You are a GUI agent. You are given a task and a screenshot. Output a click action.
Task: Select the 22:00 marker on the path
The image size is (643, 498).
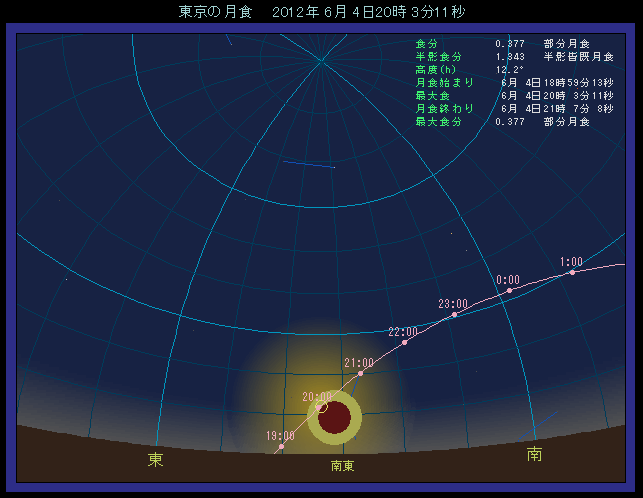point(405,342)
